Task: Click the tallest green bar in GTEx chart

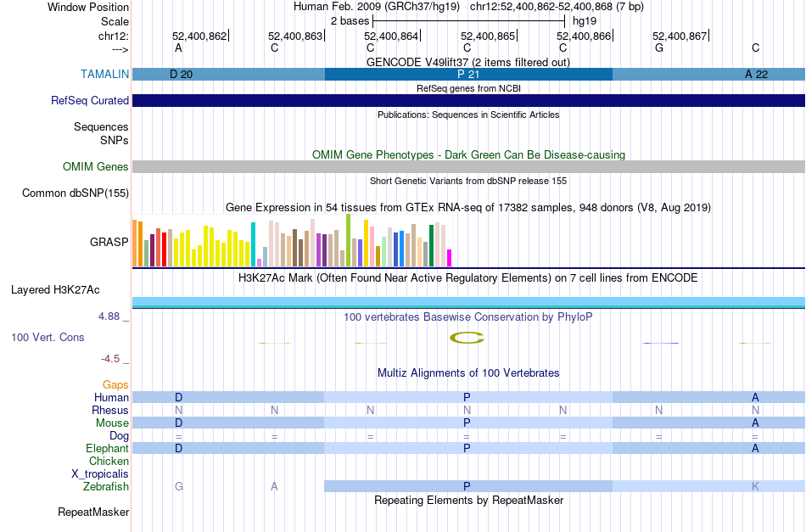Action: (x=349, y=240)
